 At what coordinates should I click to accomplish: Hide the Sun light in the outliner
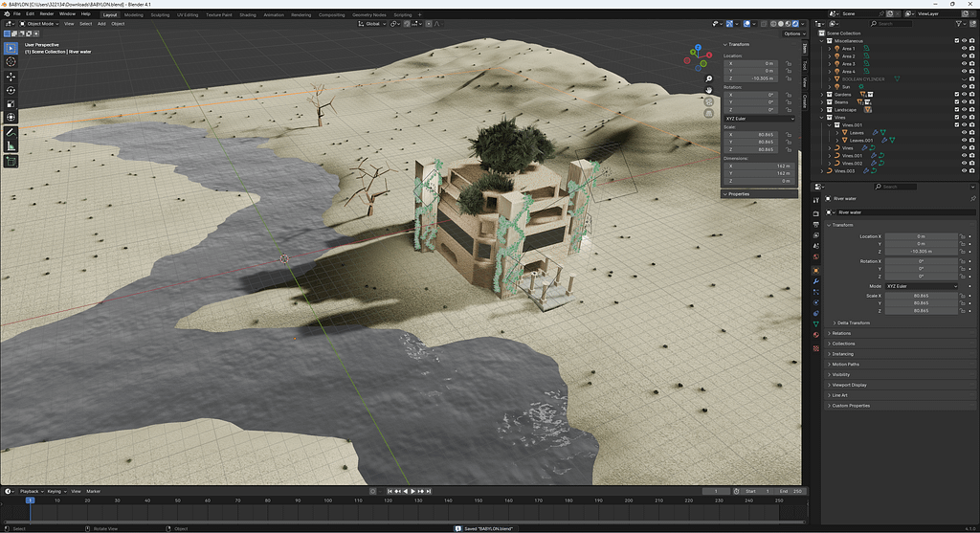[x=963, y=87]
